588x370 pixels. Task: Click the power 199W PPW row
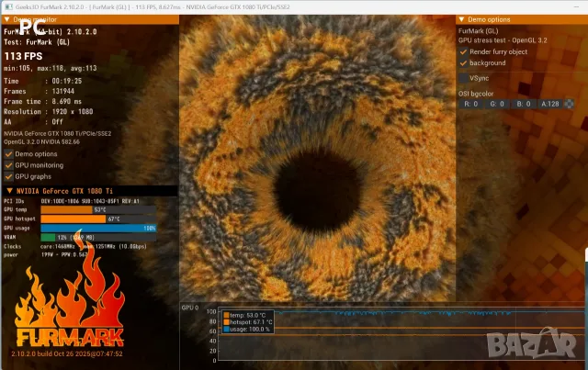[45, 255]
